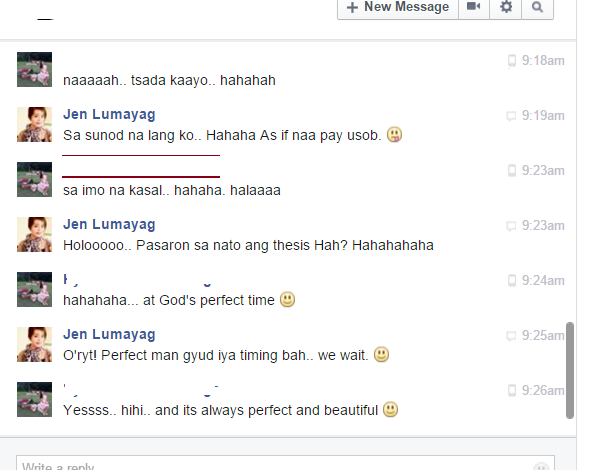
Task: Click smiley emoji after 'perfect and beautiful'
Action: click(x=390, y=409)
